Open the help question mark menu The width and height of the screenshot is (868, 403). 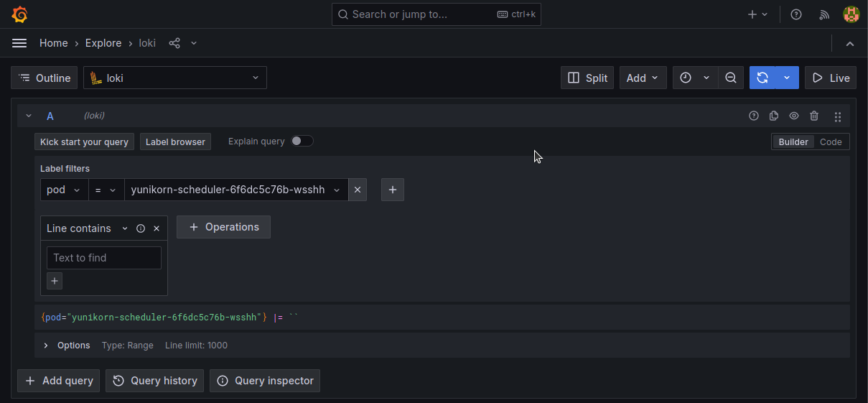pos(795,14)
